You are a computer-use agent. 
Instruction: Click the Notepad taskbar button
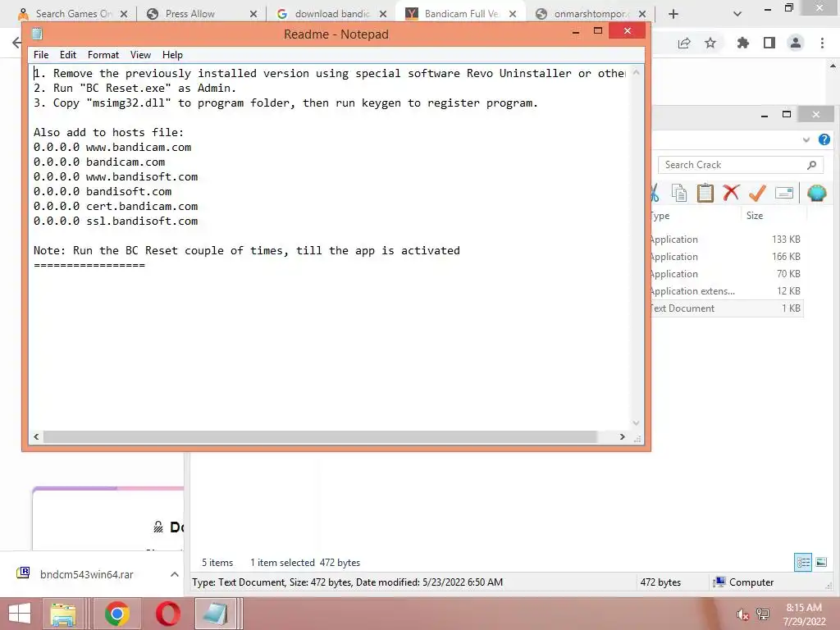tap(216, 614)
